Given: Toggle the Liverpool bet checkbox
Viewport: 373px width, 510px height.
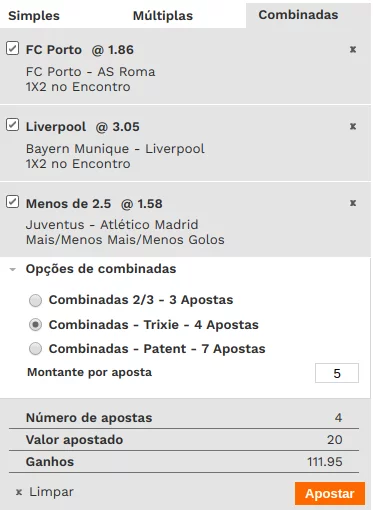Looking at the screenshot, I should (x=12, y=125).
